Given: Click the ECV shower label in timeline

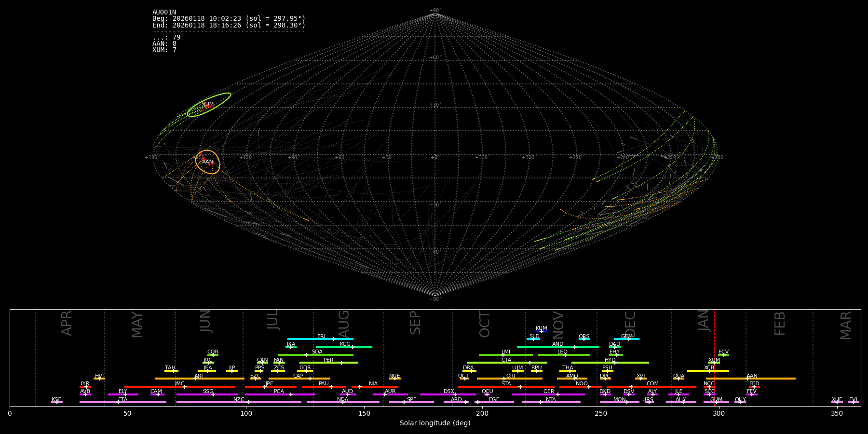Looking at the screenshot, I should tap(724, 352).
